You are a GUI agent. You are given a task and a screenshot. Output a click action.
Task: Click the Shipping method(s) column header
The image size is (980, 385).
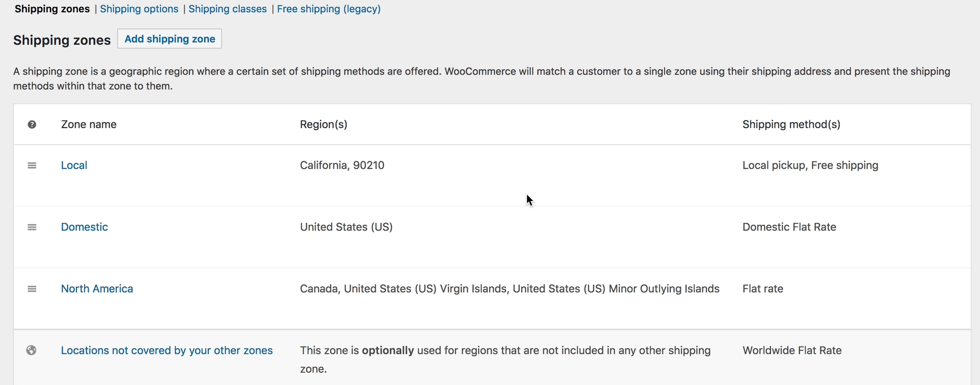click(x=791, y=124)
